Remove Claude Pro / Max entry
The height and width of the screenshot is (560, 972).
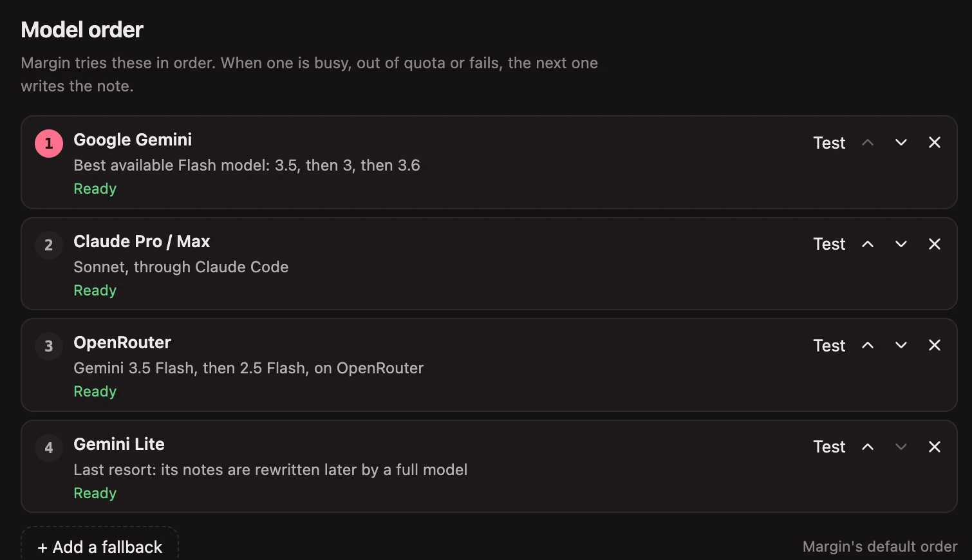935,244
